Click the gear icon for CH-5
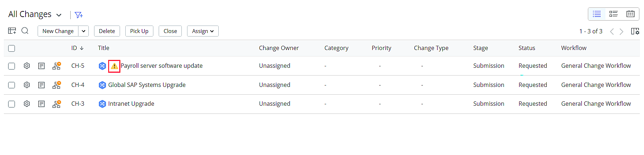644x155 pixels. (x=27, y=66)
